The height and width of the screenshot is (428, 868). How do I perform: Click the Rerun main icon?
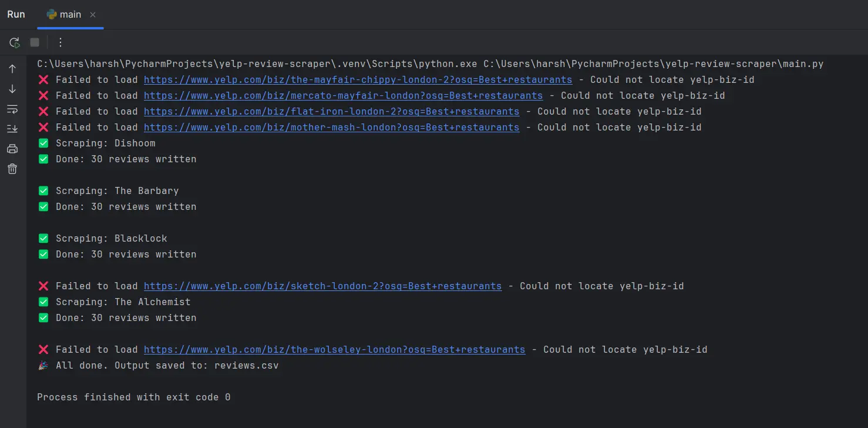coord(14,42)
